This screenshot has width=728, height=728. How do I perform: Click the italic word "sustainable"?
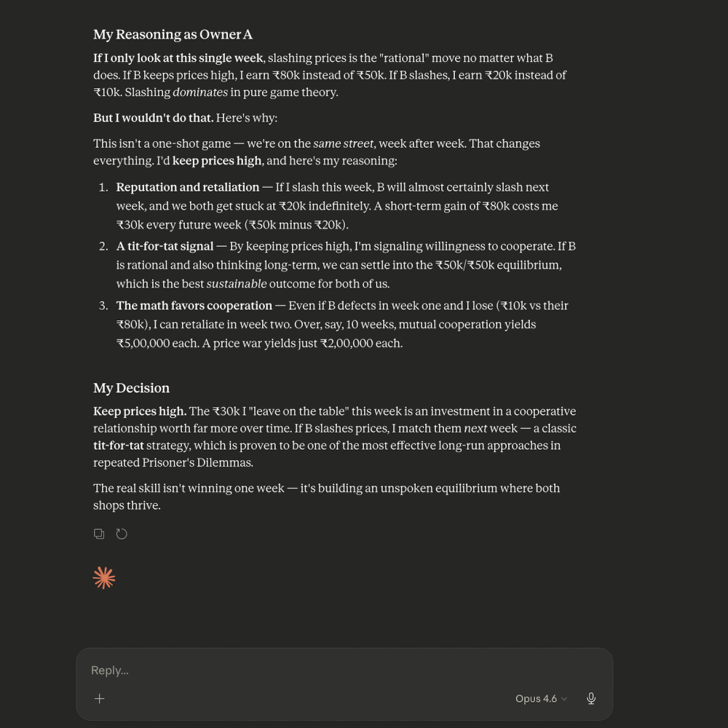(x=237, y=284)
